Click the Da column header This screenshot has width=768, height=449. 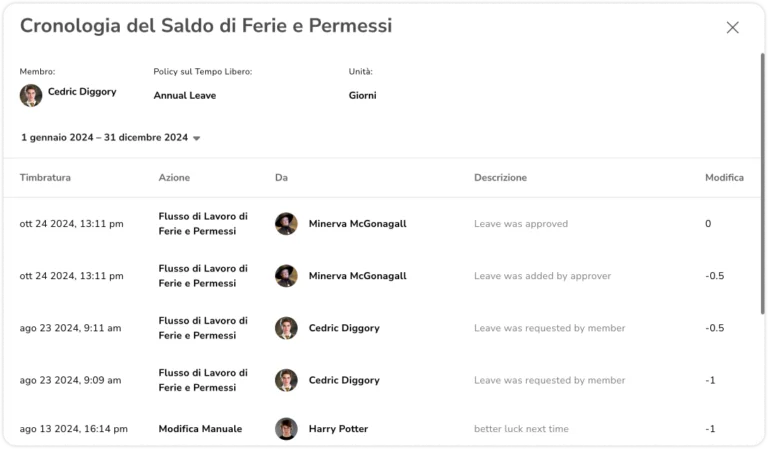click(281, 178)
